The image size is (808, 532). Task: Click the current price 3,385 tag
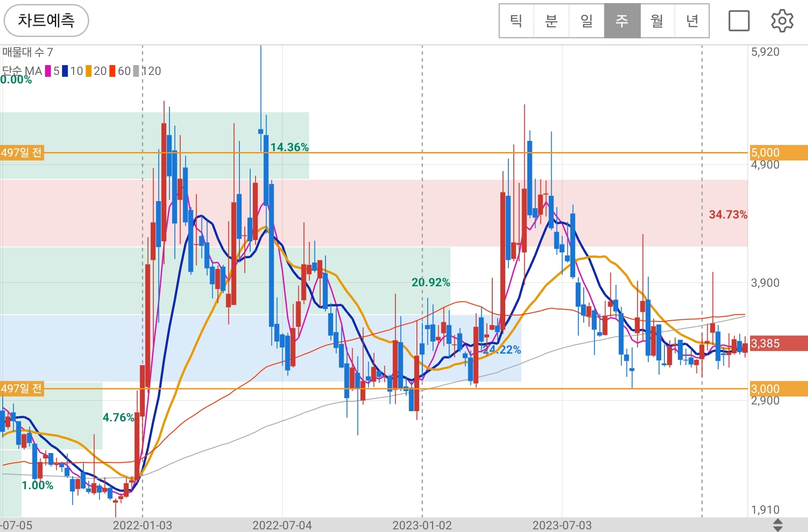coord(779,343)
